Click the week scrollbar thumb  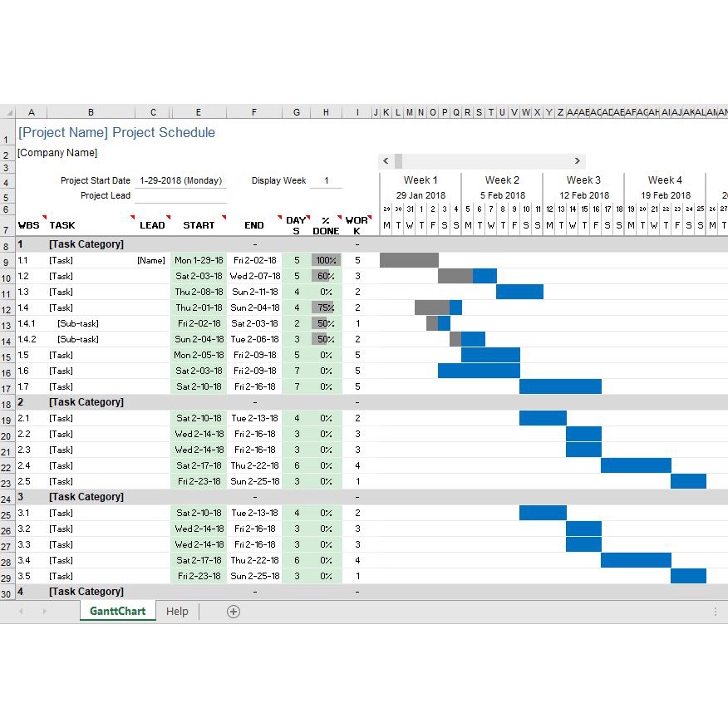398,160
